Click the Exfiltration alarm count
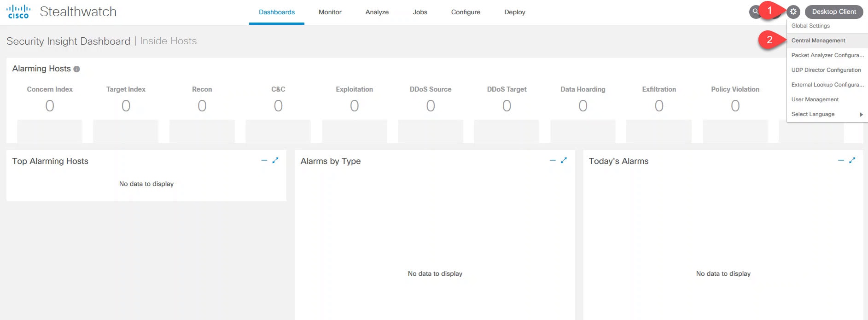Screen dimensions: 868x320 [659, 106]
